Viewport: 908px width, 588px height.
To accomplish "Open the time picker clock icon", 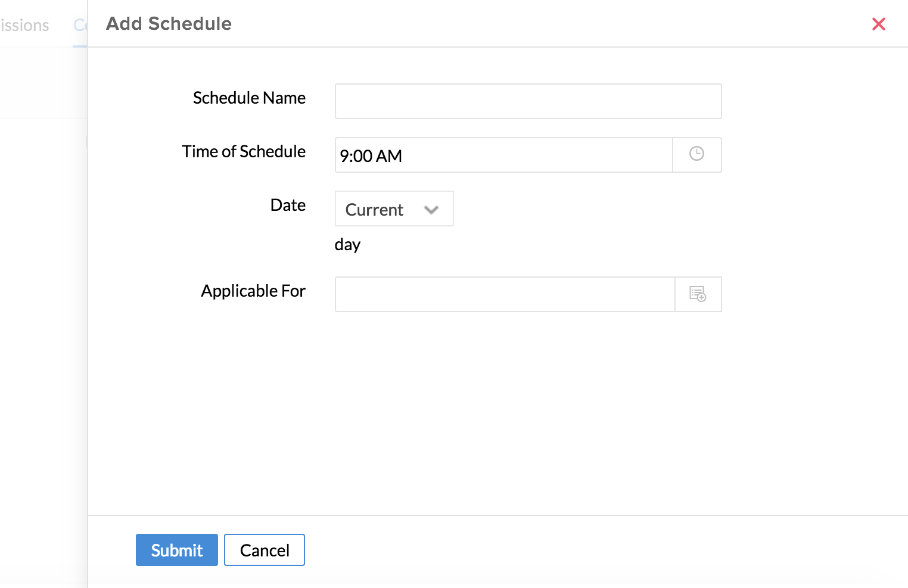I will point(696,154).
